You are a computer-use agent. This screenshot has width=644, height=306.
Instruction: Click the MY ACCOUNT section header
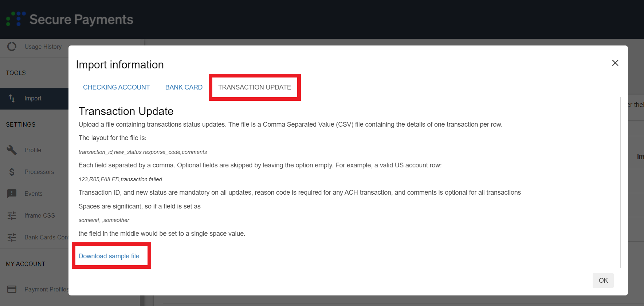pyautogui.click(x=25, y=264)
